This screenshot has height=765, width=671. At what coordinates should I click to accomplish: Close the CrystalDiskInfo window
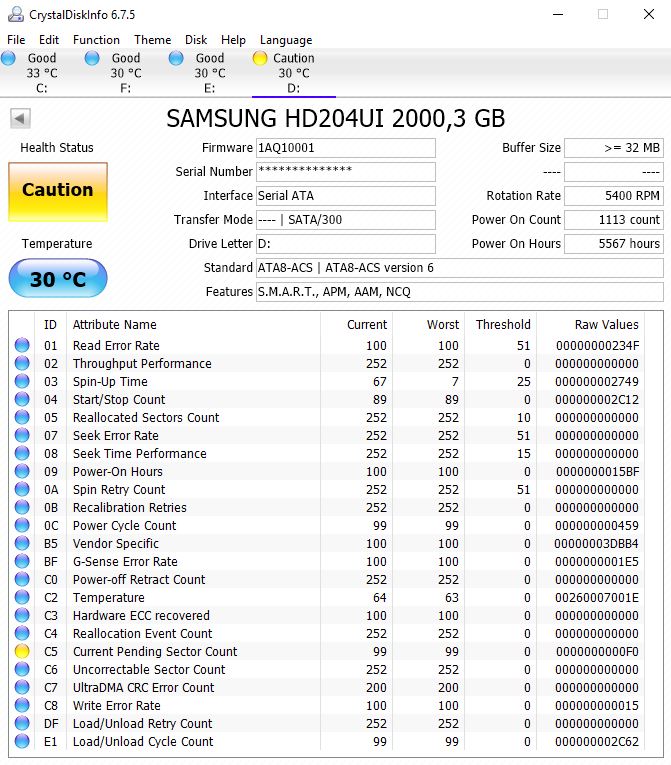coord(649,14)
